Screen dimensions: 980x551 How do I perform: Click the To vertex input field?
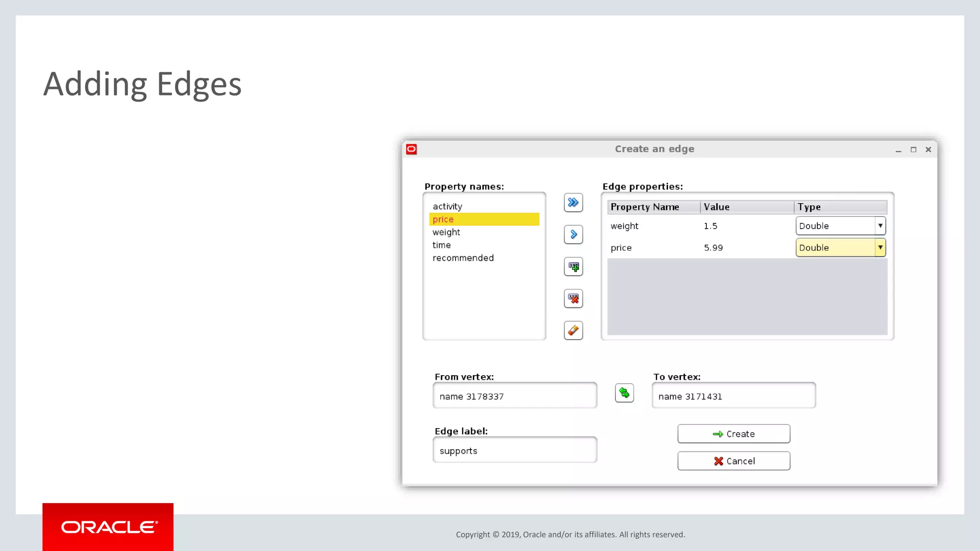click(x=733, y=396)
